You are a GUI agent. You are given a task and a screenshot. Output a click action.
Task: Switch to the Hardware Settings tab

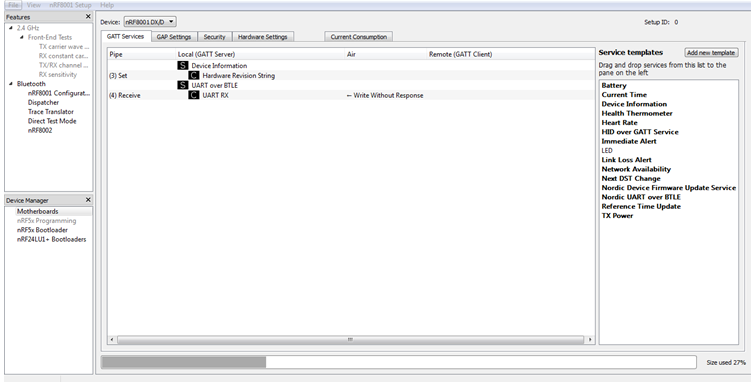pos(263,37)
